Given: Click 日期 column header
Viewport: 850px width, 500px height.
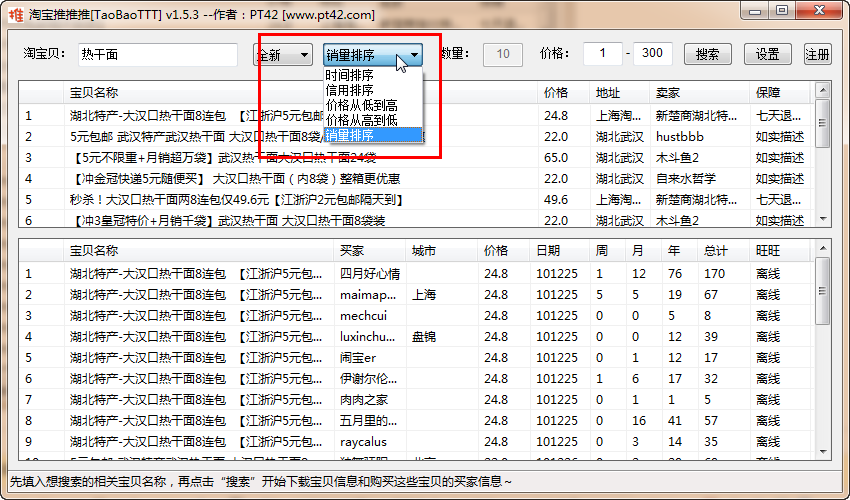Looking at the screenshot, I should pos(559,251).
